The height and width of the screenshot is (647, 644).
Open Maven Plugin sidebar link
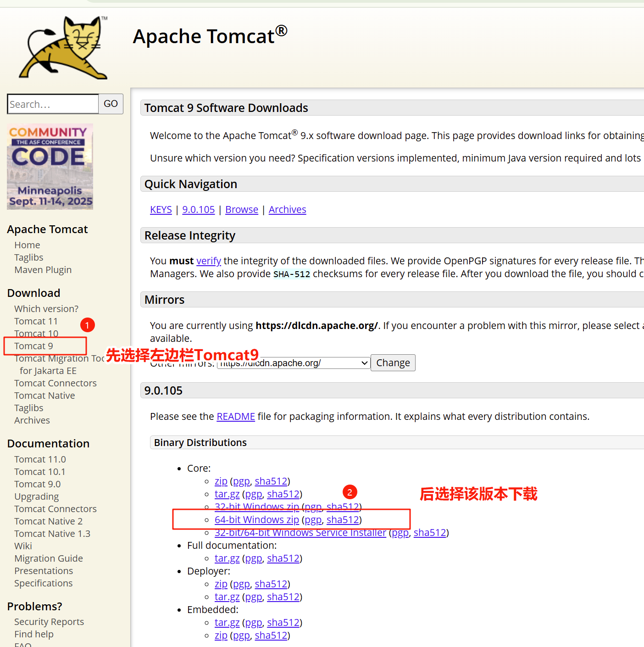click(x=43, y=270)
